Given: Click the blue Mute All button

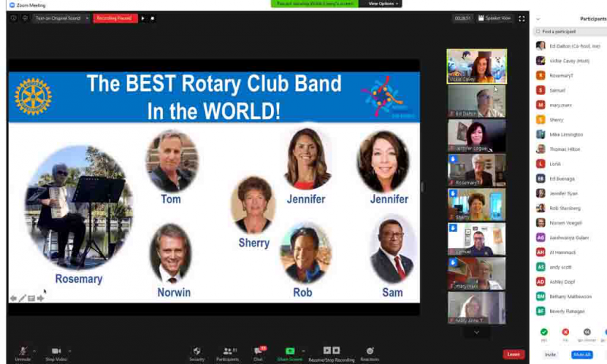Looking at the screenshot, I should click(x=582, y=354).
